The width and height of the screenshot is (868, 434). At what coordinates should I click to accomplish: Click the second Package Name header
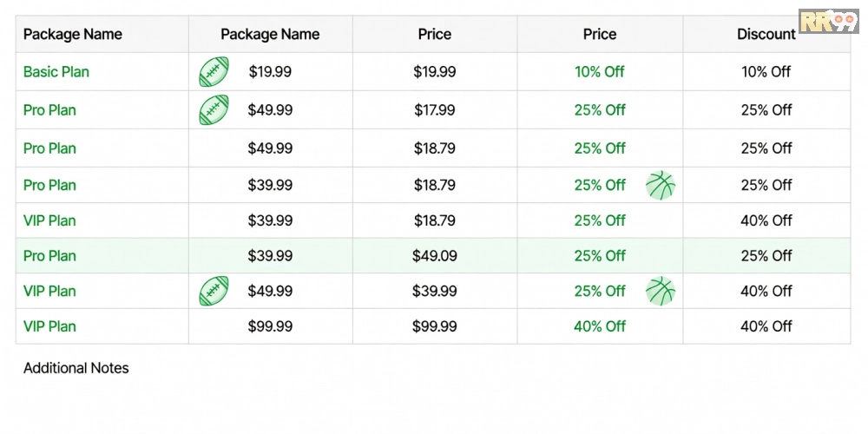click(x=270, y=35)
